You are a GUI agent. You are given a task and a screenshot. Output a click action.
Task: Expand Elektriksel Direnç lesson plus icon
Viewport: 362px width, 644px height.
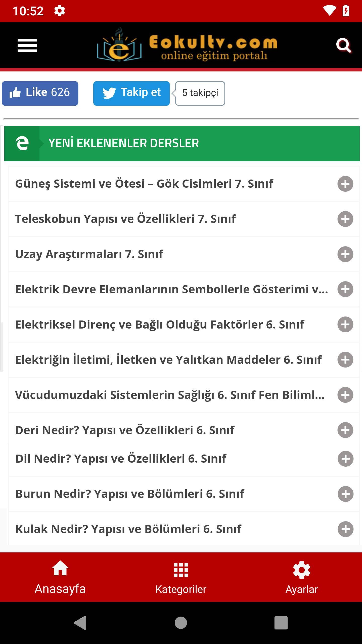(345, 324)
